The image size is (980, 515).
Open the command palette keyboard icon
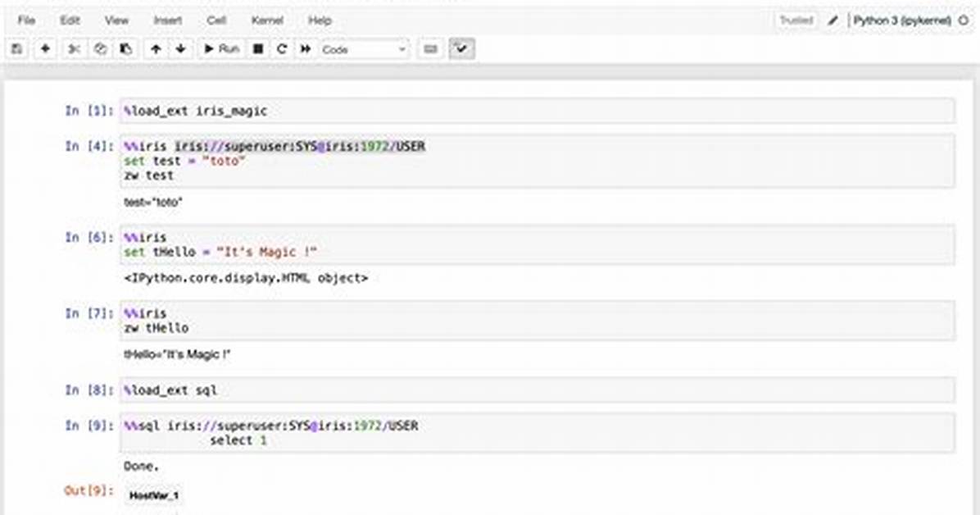pos(431,49)
